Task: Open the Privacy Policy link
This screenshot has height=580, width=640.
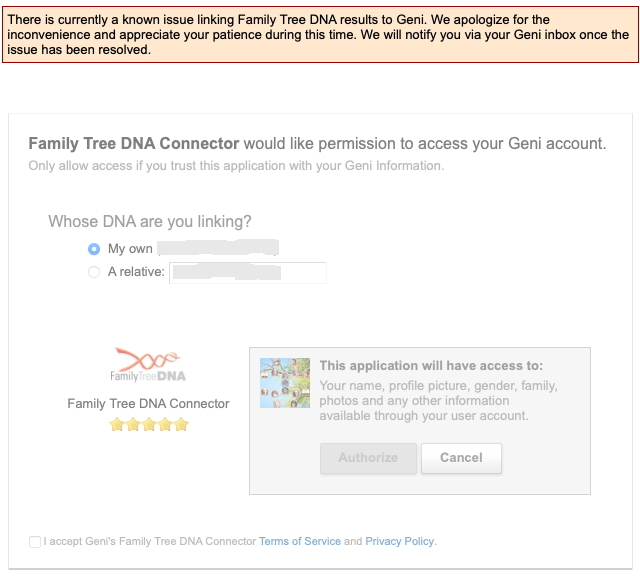Action: coord(399,541)
